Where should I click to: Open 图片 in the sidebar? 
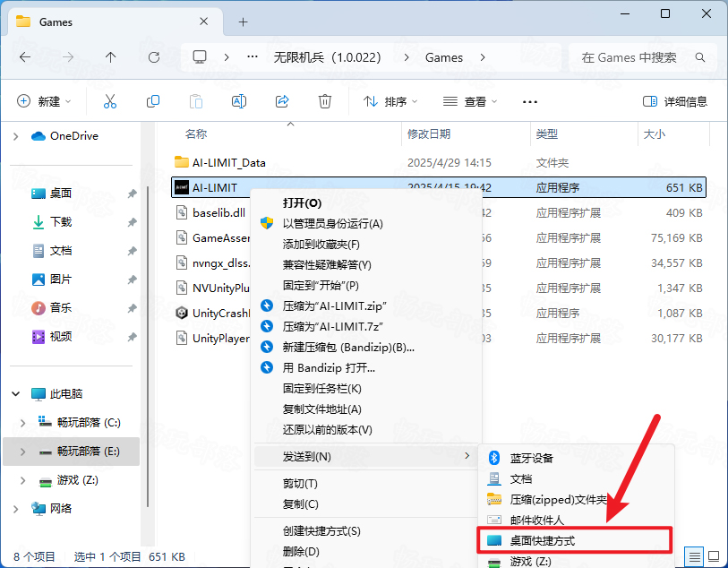click(x=61, y=280)
